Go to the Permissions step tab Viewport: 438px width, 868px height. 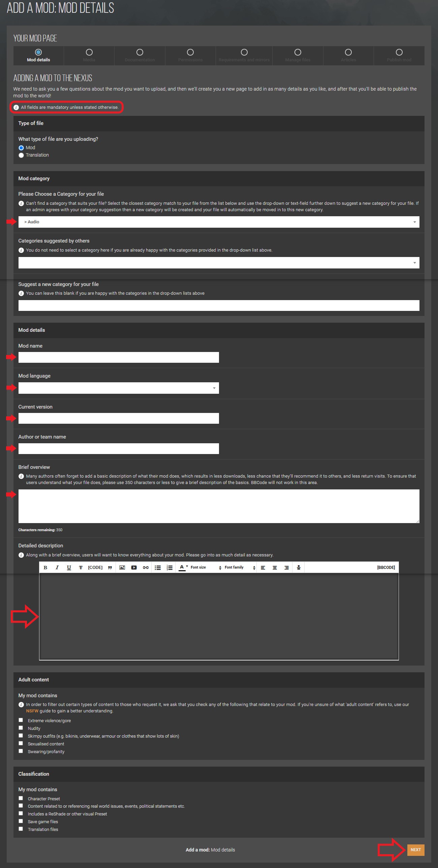point(190,56)
